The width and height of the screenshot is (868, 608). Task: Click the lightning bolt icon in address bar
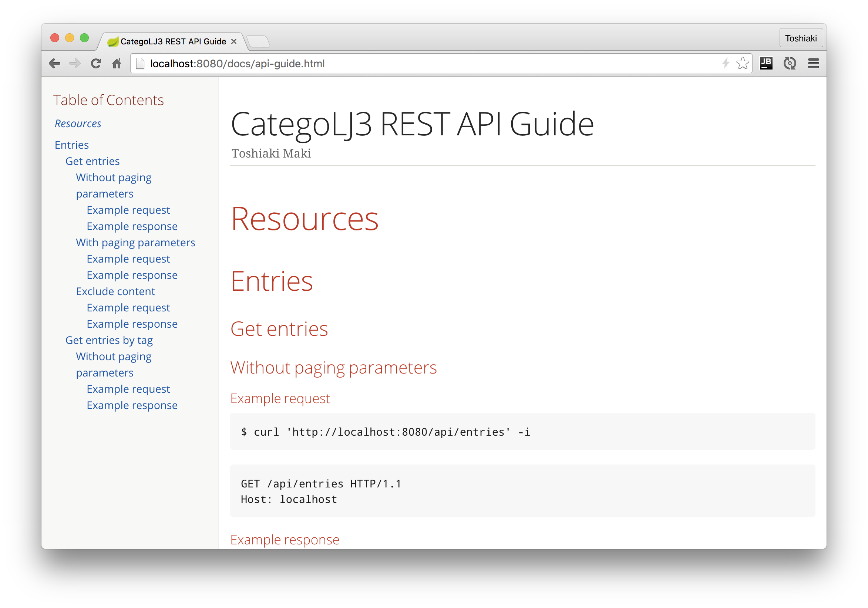(x=725, y=64)
